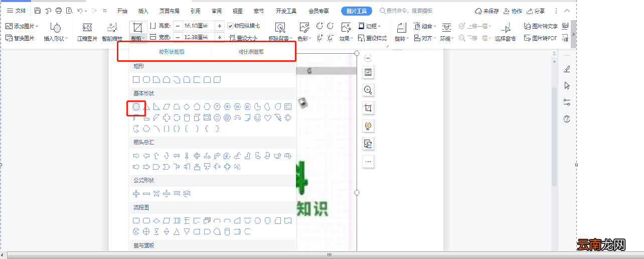Click right sidebar help icon

(x=567, y=119)
